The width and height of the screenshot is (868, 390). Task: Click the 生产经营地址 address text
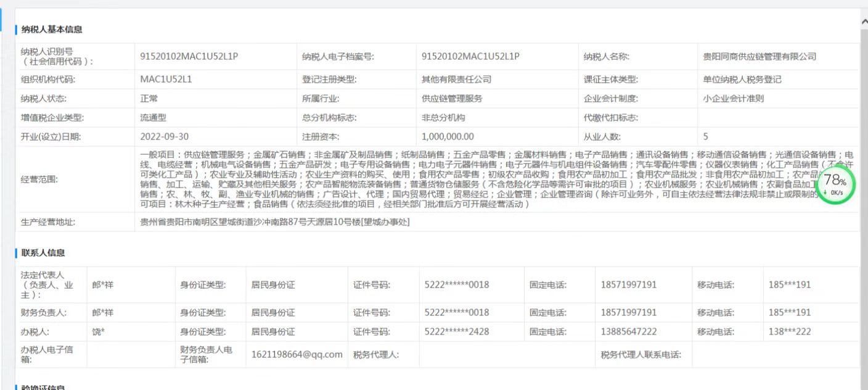tap(275, 222)
